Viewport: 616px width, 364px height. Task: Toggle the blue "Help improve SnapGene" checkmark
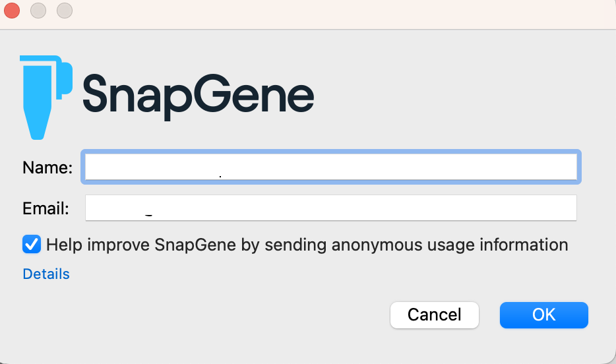(x=32, y=244)
